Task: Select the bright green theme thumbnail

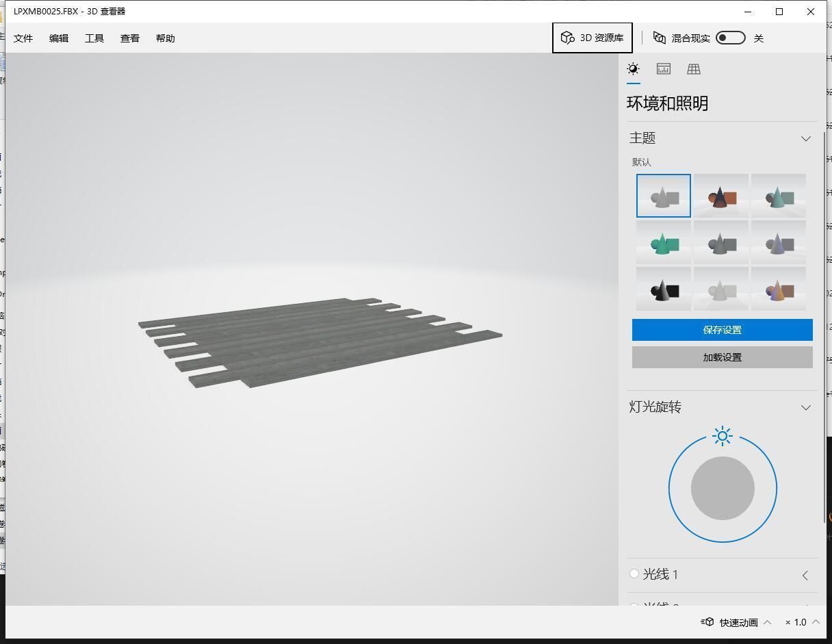Action: click(x=664, y=242)
